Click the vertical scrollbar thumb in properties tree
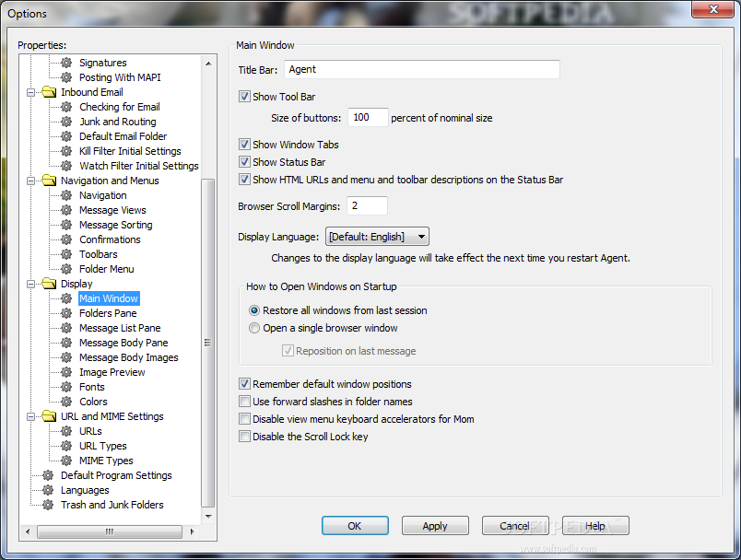Image resolution: width=741 pixels, height=560 pixels. [208, 343]
